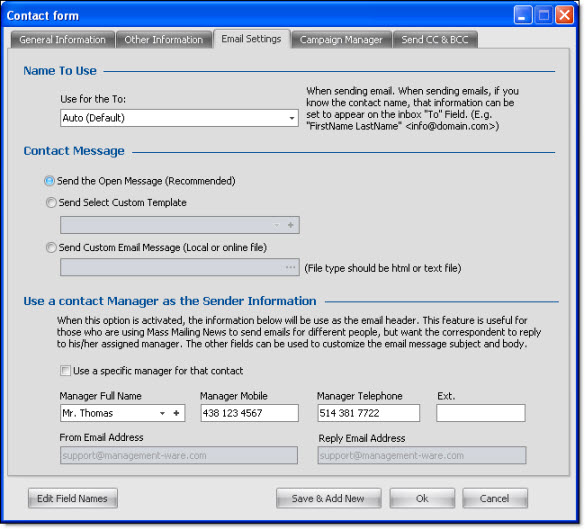Screen dimensions: 585x529
Task: Click the Cancel button
Action: point(495,498)
